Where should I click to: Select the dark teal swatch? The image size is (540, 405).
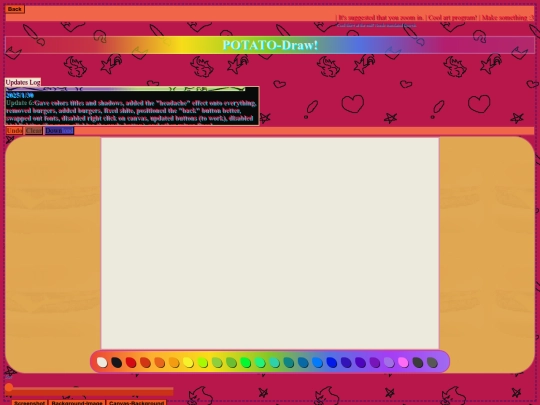pos(289,362)
